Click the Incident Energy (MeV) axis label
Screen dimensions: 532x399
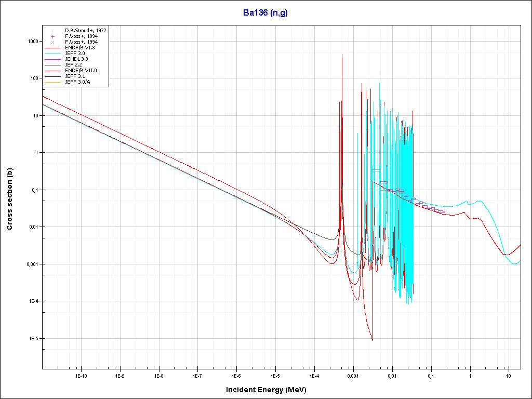270,390
